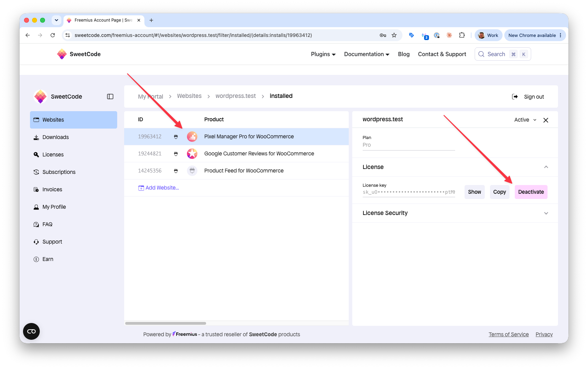This screenshot has width=588, height=369.
Task: Expand the License Security section
Action: point(546,213)
